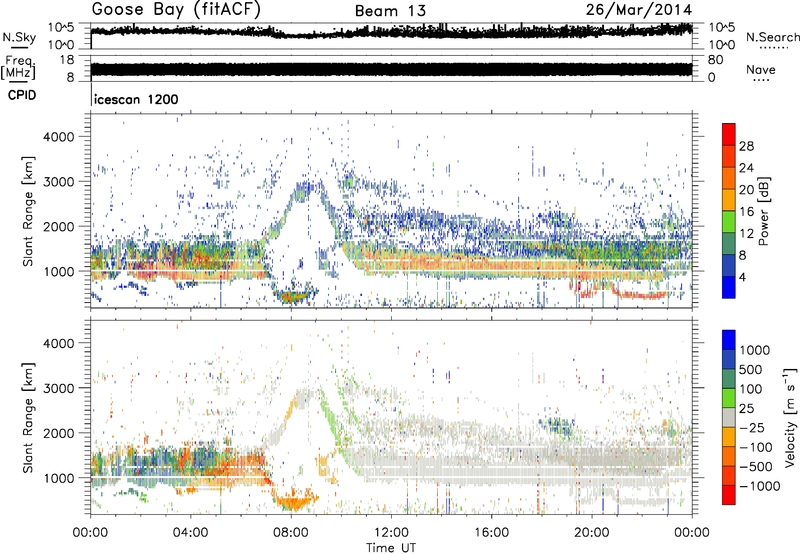Click the '16:00' time tick label

point(491,533)
